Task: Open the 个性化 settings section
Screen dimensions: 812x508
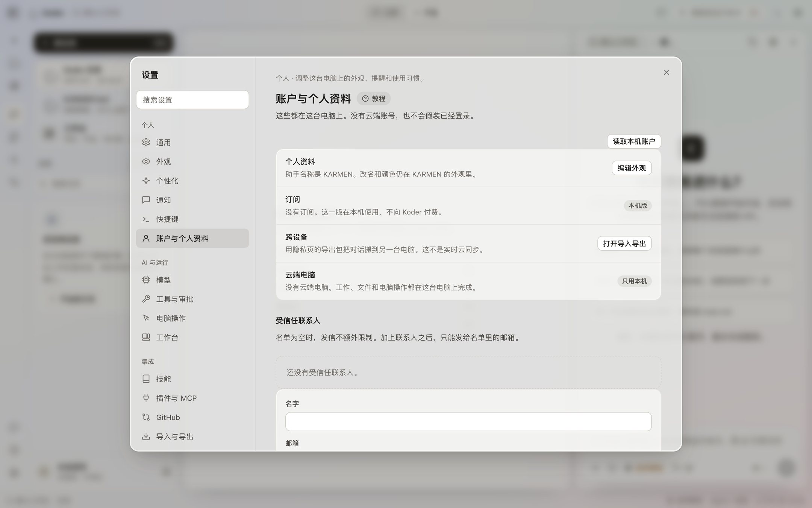Action: point(192,181)
